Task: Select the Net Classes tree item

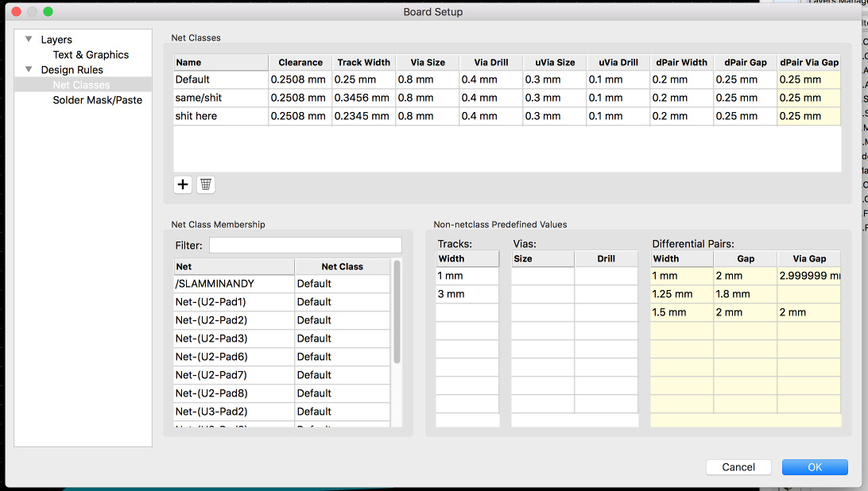Action: [81, 85]
